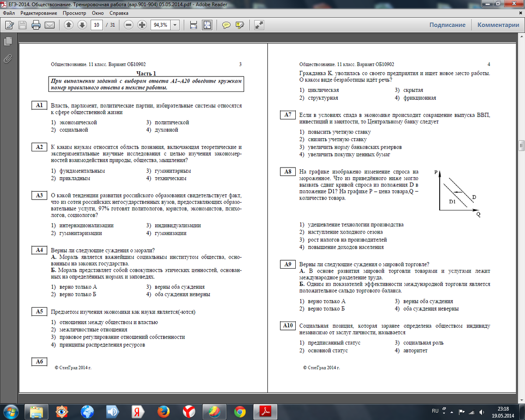Image resolution: width=525 pixels, height=420 pixels.
Task: Zoom in using the plus button
Action: pyautogui.click(x=142, y=25)
